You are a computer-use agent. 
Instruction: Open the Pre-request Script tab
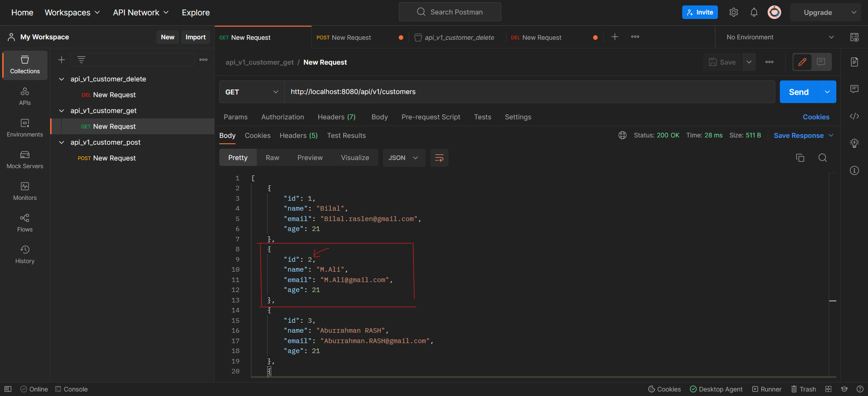(x=431, y=117)
